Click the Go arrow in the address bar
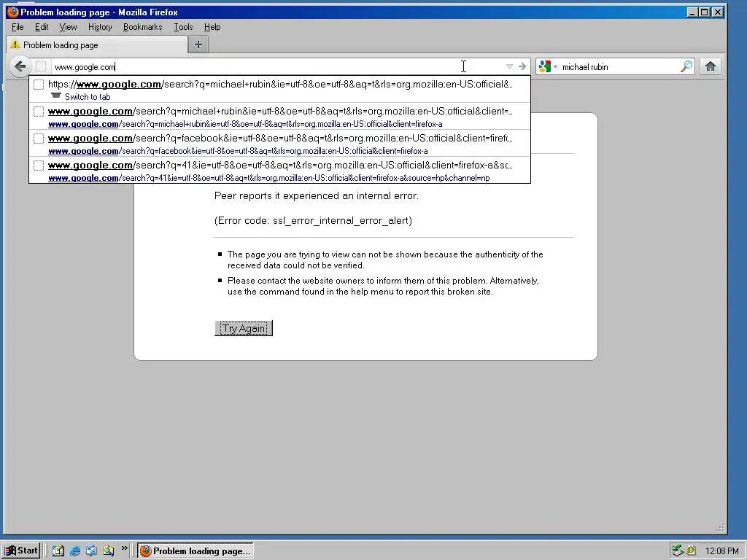Image resolution: width=747 pixels, height=560 pixels. (x=522, y=66)
